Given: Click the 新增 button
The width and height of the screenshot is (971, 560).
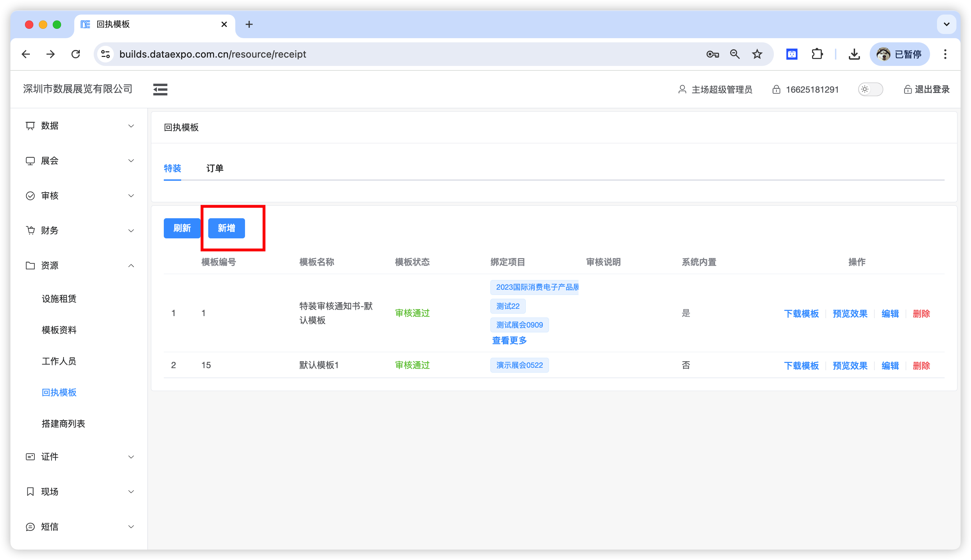Looking at the screenshot, I should click(x=226, y=228).
